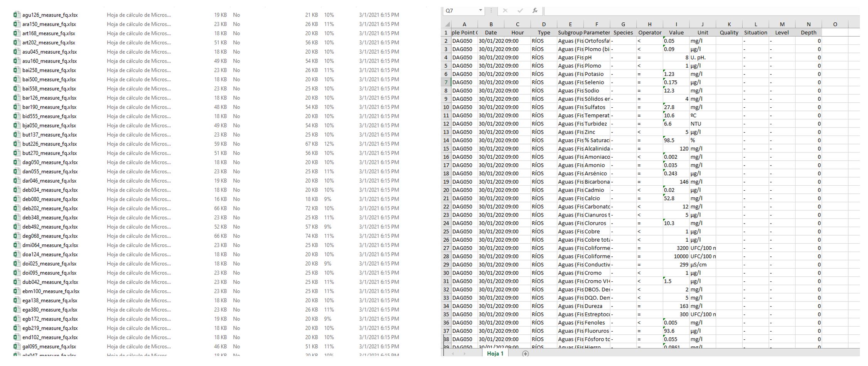Image resolution: width=868 pixels, height=366 pixels.
Task: Open the Name Box dropdown arrow
Action: (x=480, y=10)
